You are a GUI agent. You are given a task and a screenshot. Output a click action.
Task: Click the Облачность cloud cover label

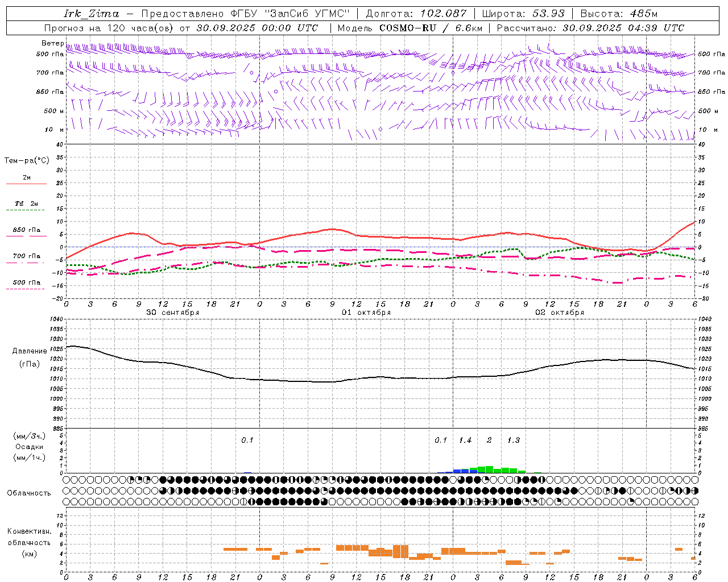(x=29, y=493)
